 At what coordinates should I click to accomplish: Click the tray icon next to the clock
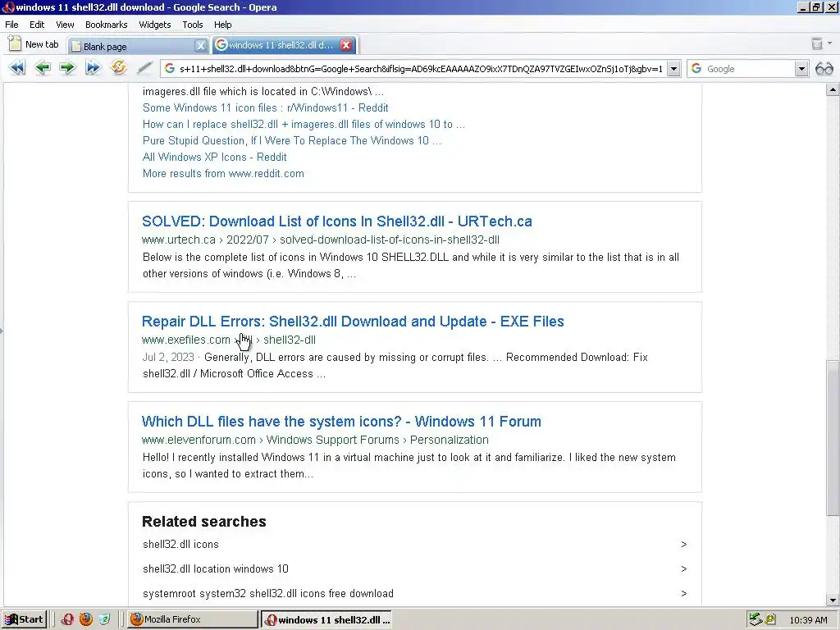(x=770, y=620)
